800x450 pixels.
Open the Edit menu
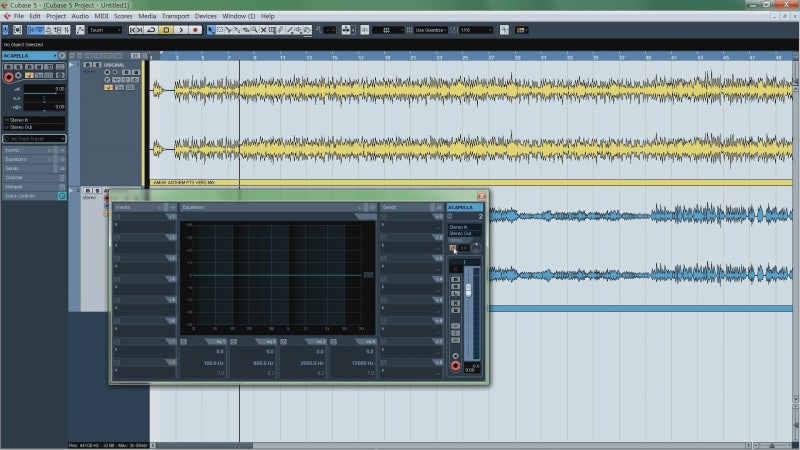point(34,16)
